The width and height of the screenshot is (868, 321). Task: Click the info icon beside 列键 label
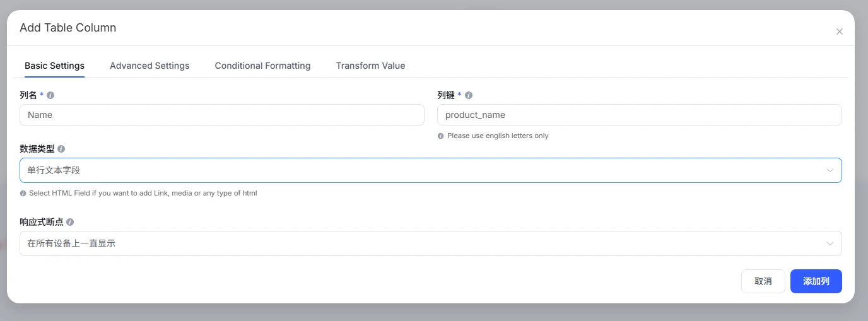point(469,95)
